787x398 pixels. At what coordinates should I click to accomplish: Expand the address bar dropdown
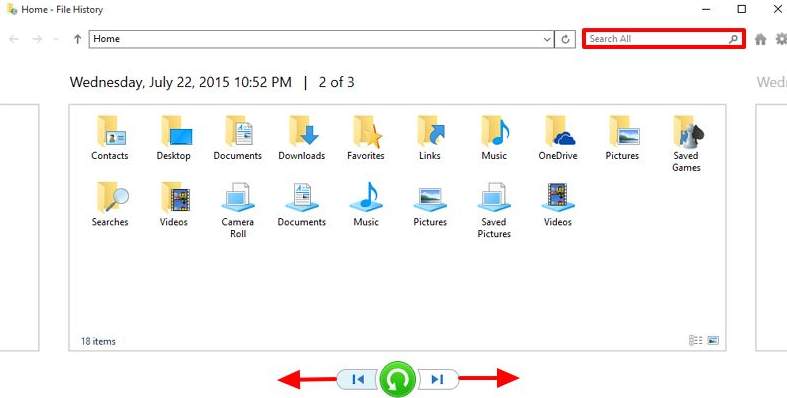pyautogui.click(x=547, y=39)
